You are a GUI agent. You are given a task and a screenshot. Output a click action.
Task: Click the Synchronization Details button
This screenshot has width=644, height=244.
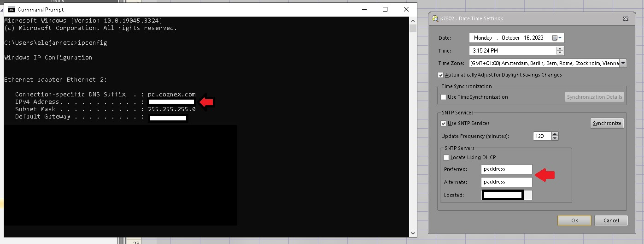click(x=594, y=97)
